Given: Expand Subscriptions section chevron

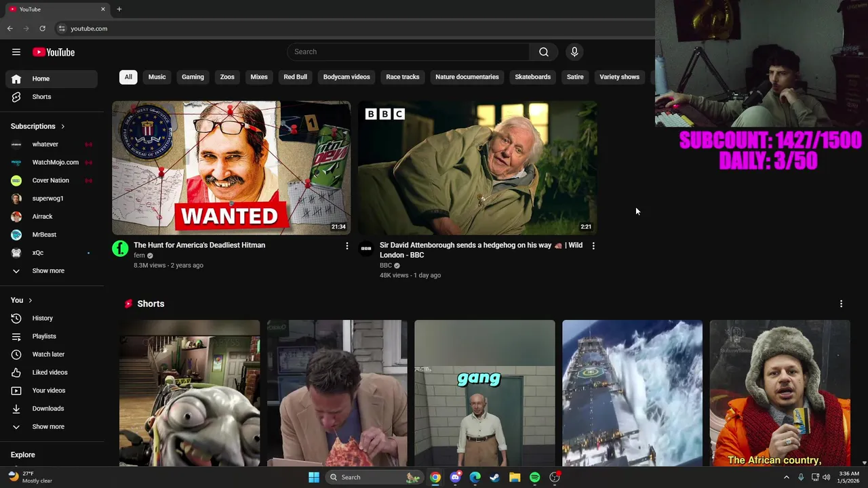Looking at the screenshot, I should pos(63,127).
